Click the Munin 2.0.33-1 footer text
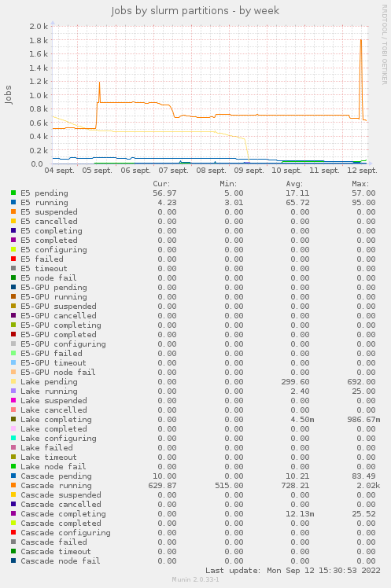Image resolution: width=391 pixels, height=588 pixels. (195, 580)
